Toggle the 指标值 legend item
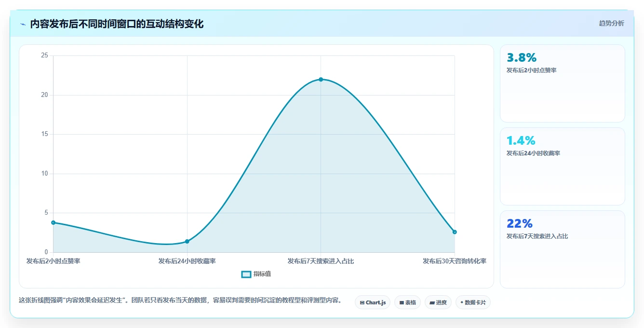The width and height of the screenshot is (644, 328). [256, 274]
